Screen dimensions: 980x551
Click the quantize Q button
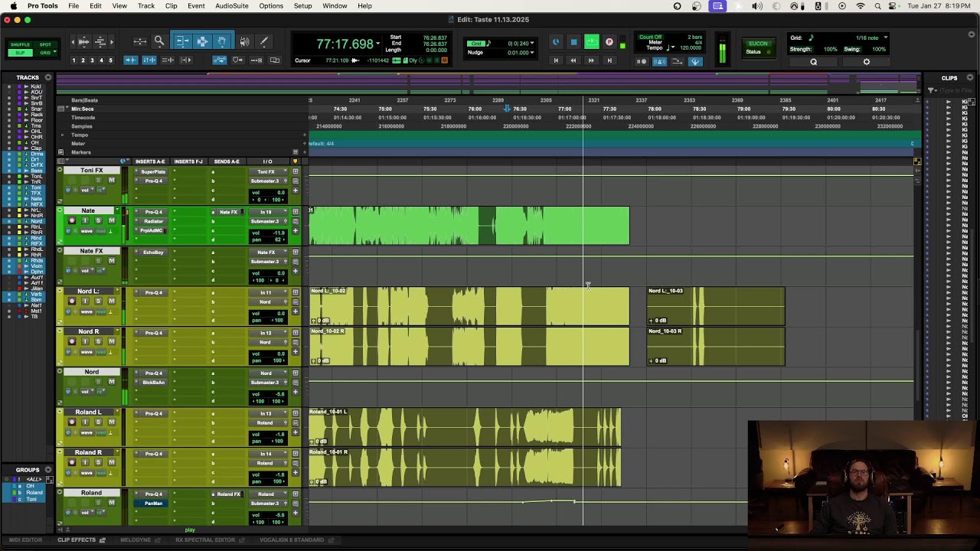[814, 62]
